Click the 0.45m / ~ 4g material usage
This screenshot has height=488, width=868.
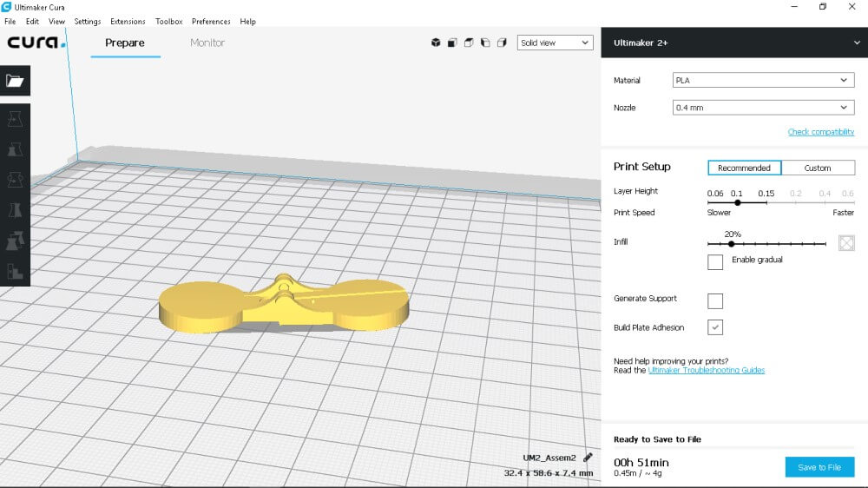(x=638, y=473)
